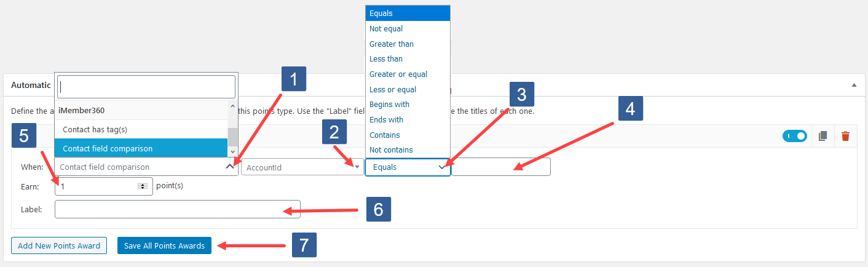868x267 pixels.
Task: Click Save All Points Awards button
Action: pyautogui.click(x=164, y=245)
